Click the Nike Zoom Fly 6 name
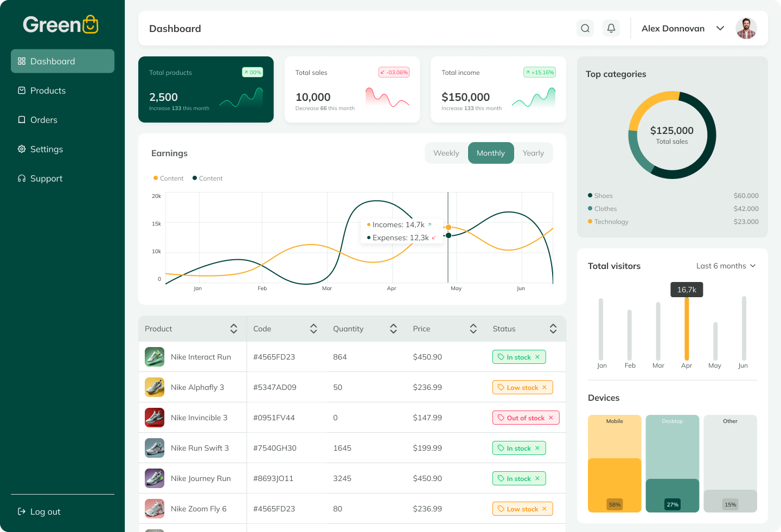Screen dimensions: 781x532 click(199, 509)
